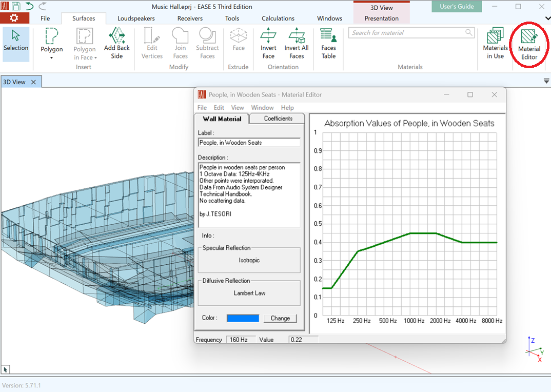The width and height of the screenshot is (551, 392).
Task: Open the document tab list dropdown
Action: (546, 81)
